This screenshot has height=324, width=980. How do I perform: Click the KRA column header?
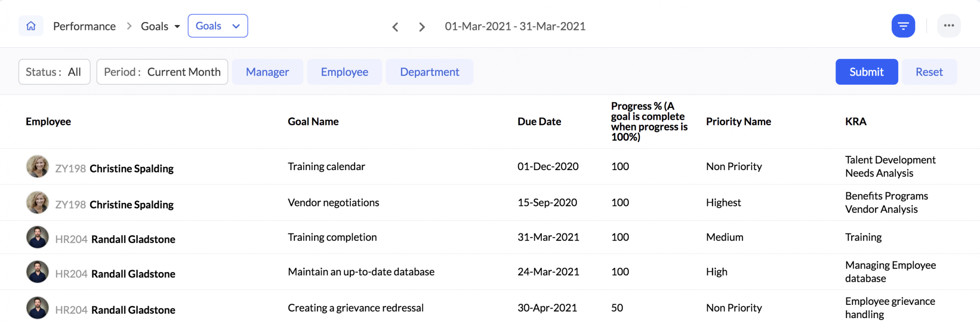point(856,122)
